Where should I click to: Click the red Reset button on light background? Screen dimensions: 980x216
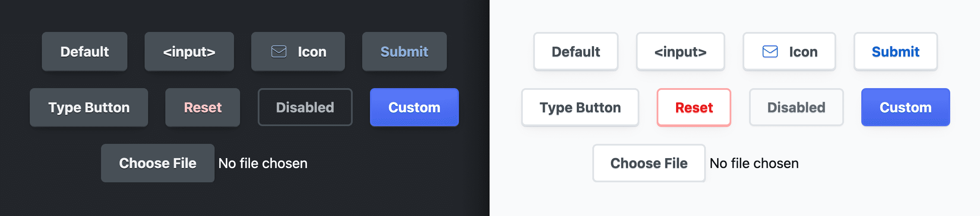[694, 108]
